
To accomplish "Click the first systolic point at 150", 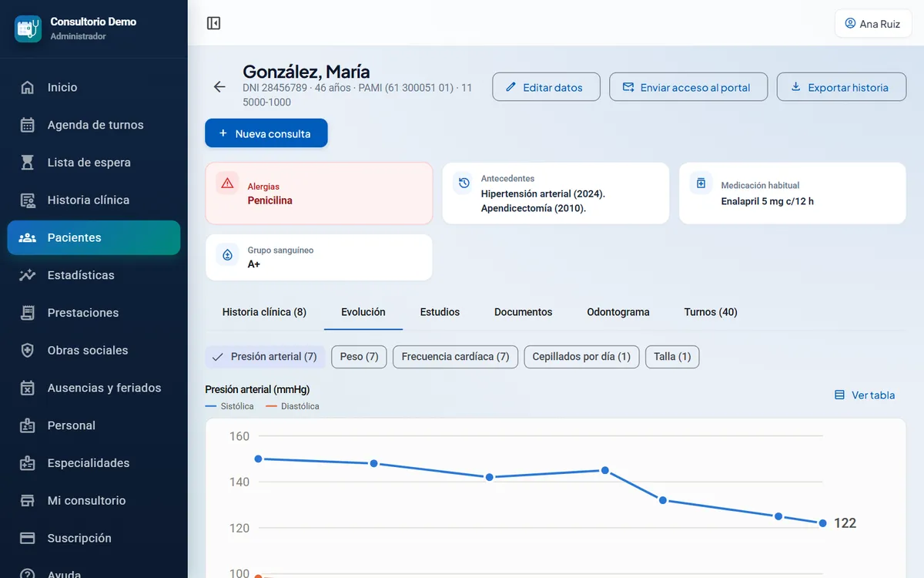I will (x=258, y=459).
